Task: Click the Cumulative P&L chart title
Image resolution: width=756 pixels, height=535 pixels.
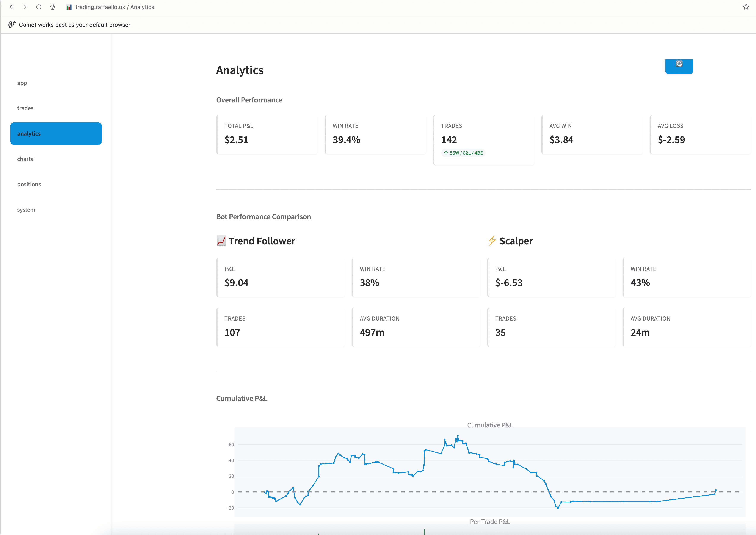Action: tap(490, 425)
